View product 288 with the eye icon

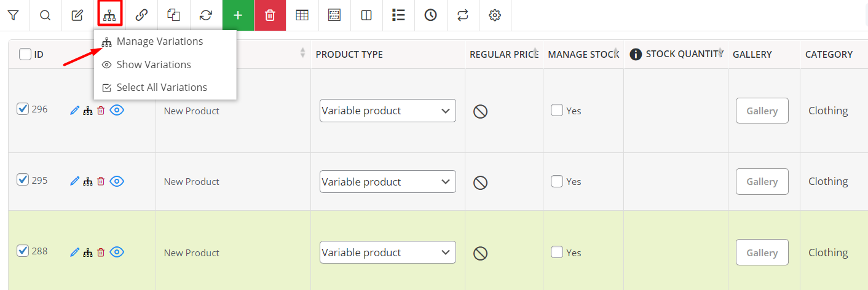[x=117, y=252]
